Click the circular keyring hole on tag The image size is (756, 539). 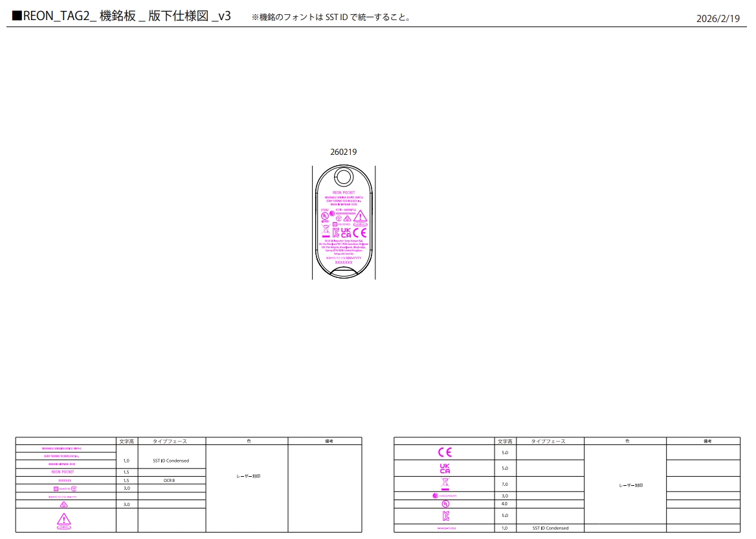click(344, 178)
